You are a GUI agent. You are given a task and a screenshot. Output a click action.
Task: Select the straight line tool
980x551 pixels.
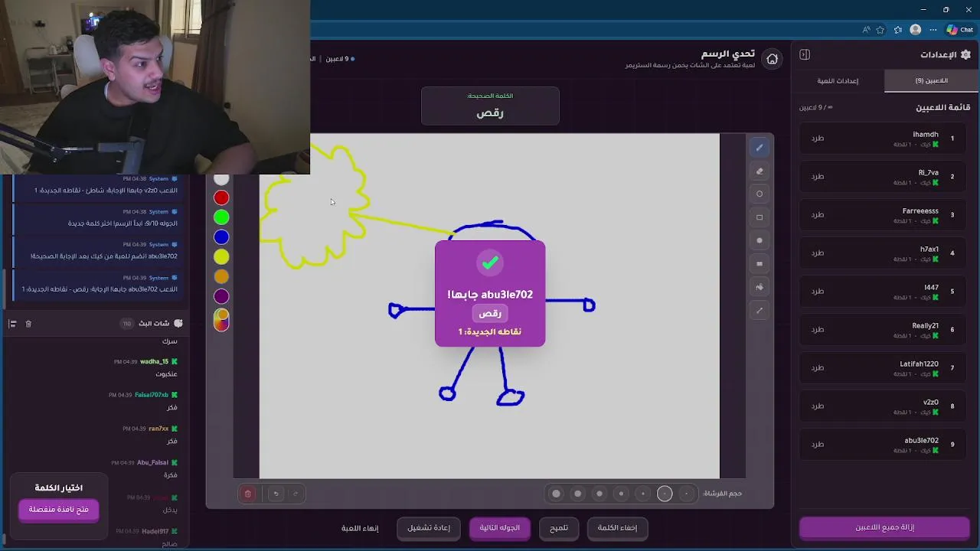[759, 311]
